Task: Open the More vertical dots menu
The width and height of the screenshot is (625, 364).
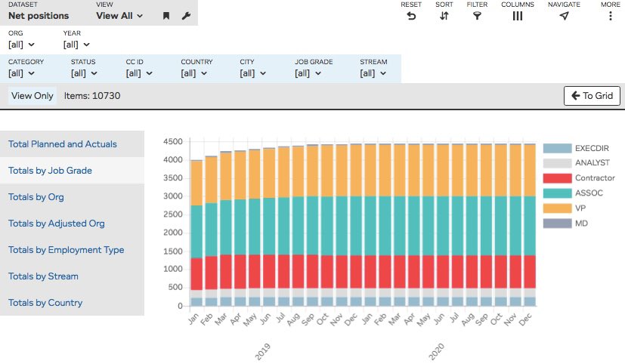Action: pyautogui.click(x=610, y=16)
